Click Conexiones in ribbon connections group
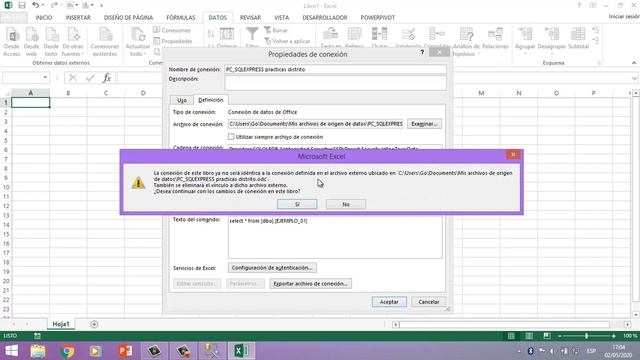The height and width of the screenshot is (360, 640). click(172, 30)
